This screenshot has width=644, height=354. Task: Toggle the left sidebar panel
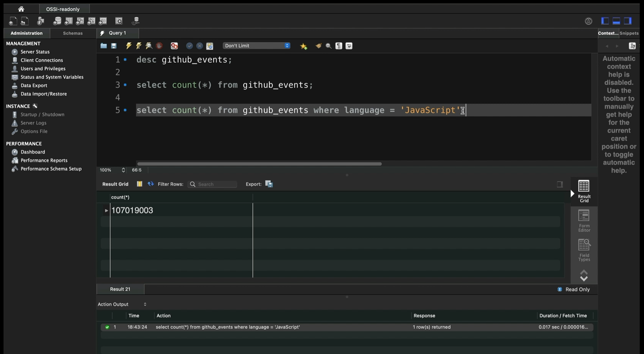click(x=605, y=21)
